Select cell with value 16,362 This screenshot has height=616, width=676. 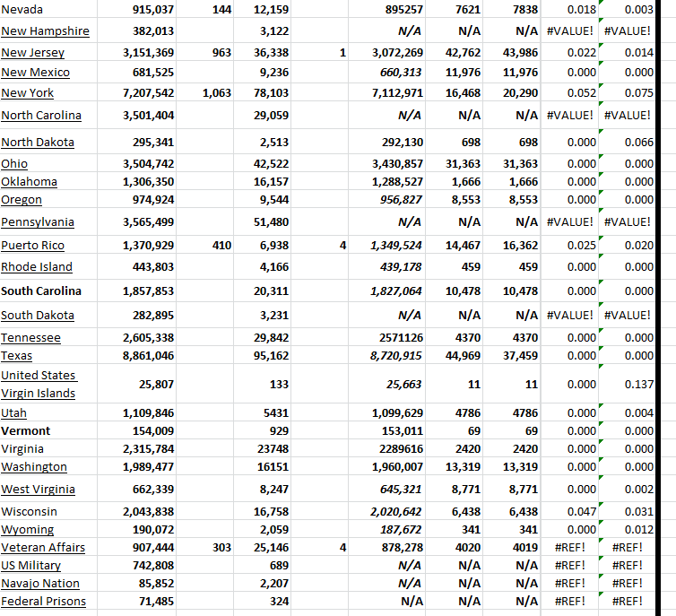(x=511, y=246)
